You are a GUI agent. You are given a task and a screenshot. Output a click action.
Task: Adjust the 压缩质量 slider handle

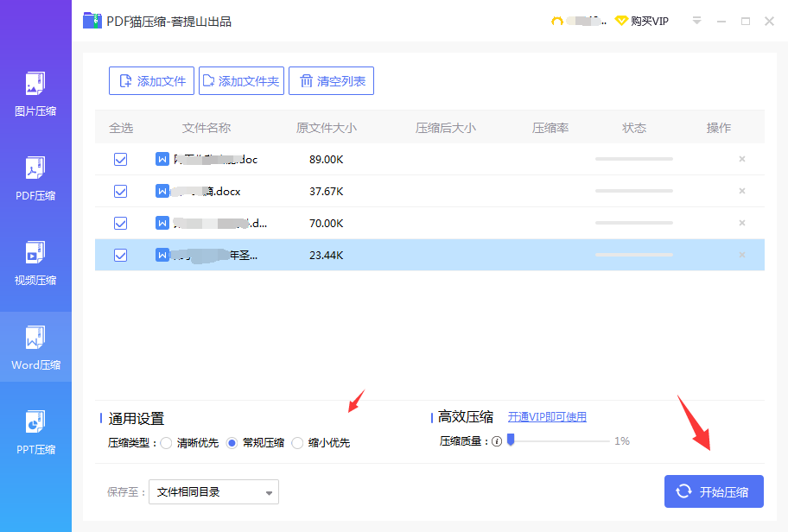(511, 440)
